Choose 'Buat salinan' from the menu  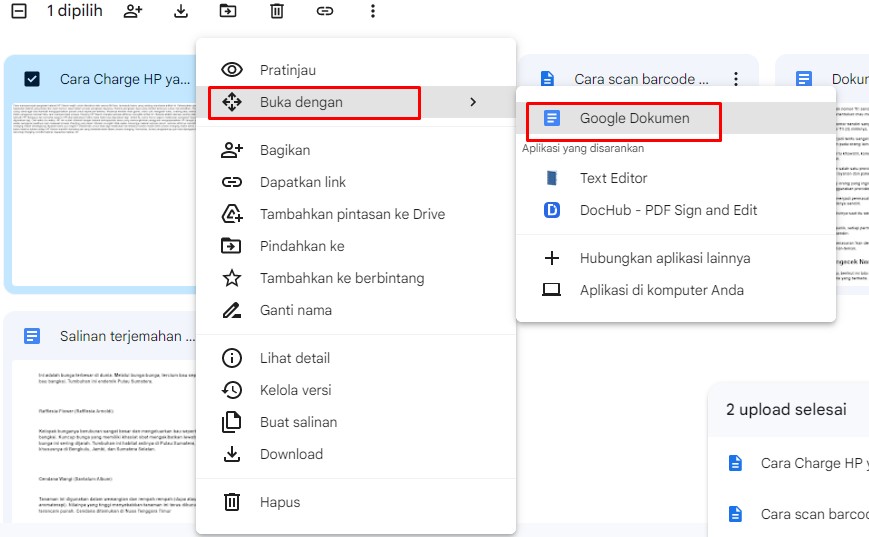coord(356,422)
